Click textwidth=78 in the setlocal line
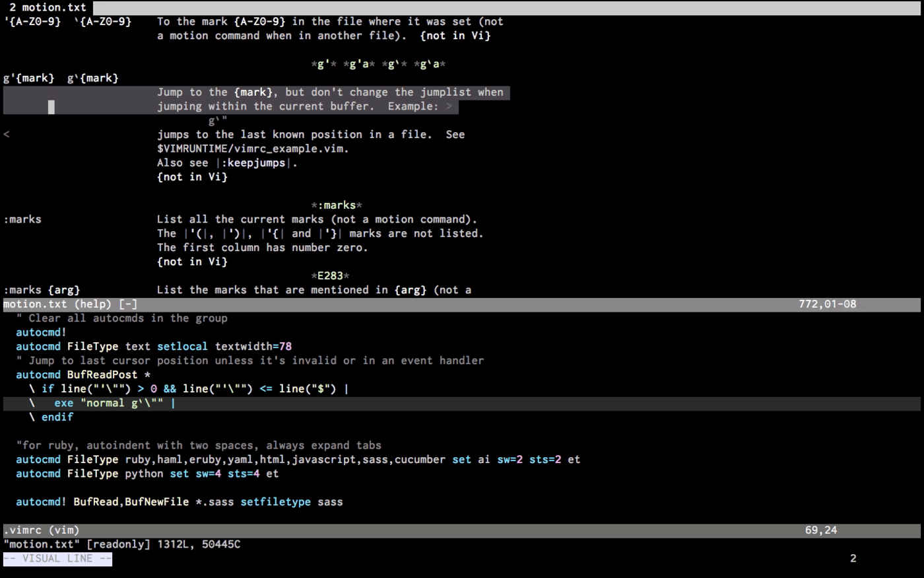This screenshot has height=578, width=924. tap(253, 347)
